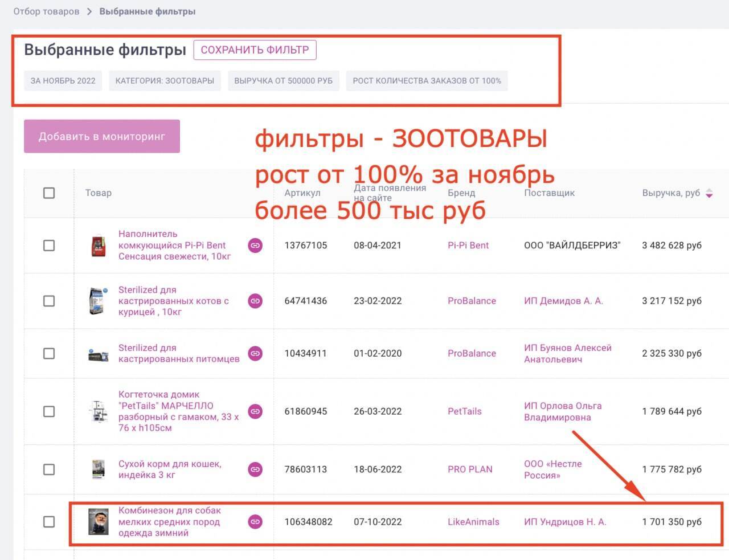Click date 08-04-2021 in Pi-Pi Bent row
This screenshot has width=729, height=560.
tap(378, 246)
